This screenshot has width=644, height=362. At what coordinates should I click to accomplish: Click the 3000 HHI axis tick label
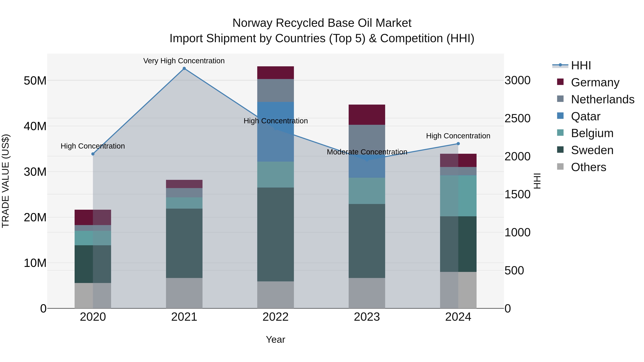tap(518, 80)
